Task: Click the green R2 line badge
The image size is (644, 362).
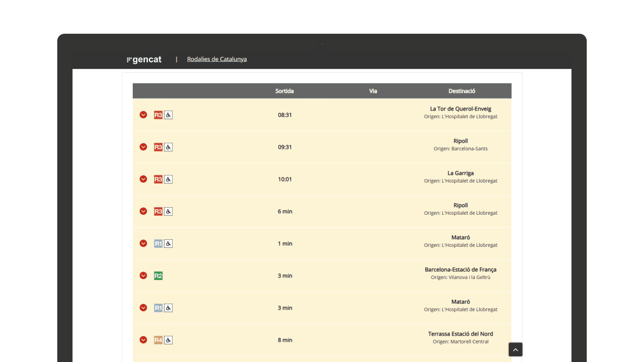Action: [x=158, y=276]
